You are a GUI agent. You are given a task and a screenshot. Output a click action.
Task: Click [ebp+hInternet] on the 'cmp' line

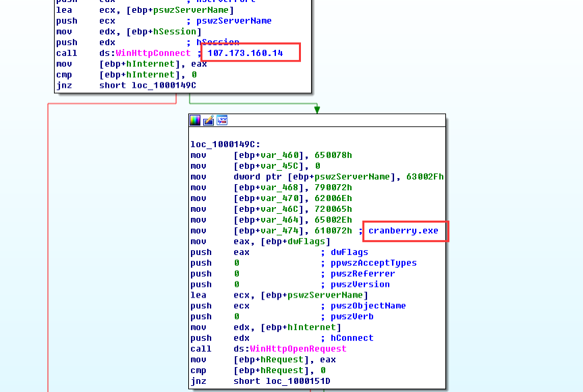(x=142, y=75)
